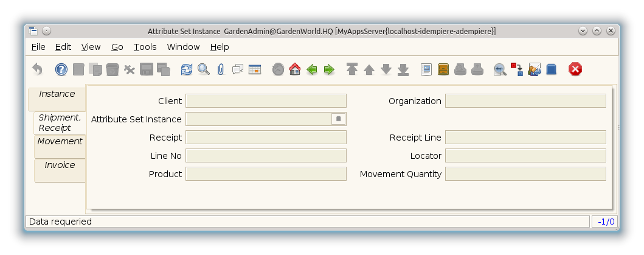Image resolution: width=644 pixels, height=255 pixels.
Task: Toggle grid view with the calendar-grid icon
Action: click(254, 69)
